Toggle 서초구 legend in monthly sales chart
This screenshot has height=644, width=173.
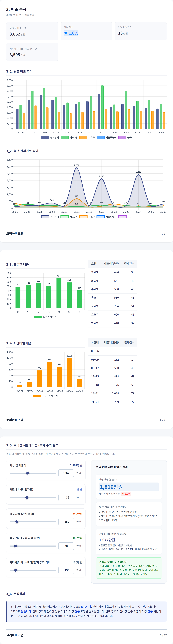[87, 137]
